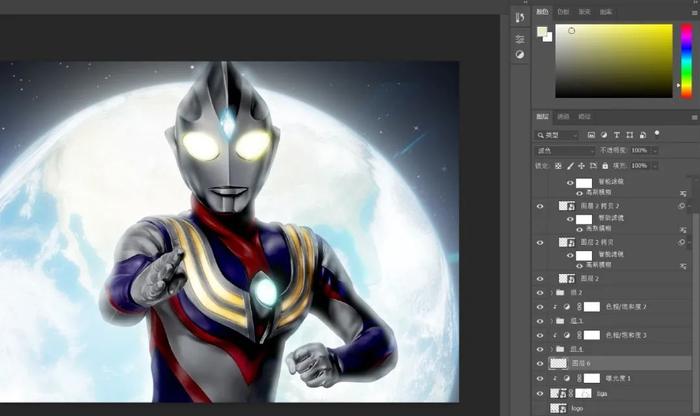Filter layers by shape layers icon
The height and width of the screenshot is (416, 700).
pos(629,135)
